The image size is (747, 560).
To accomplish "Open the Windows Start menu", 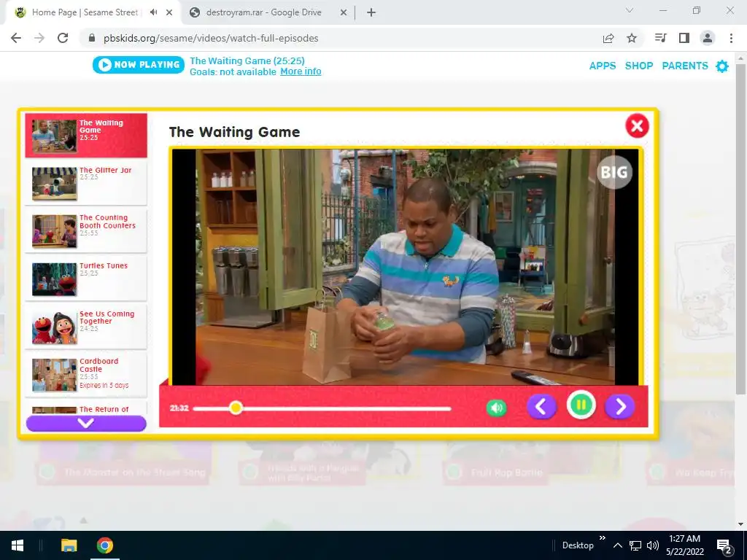I will click(18, 545).
